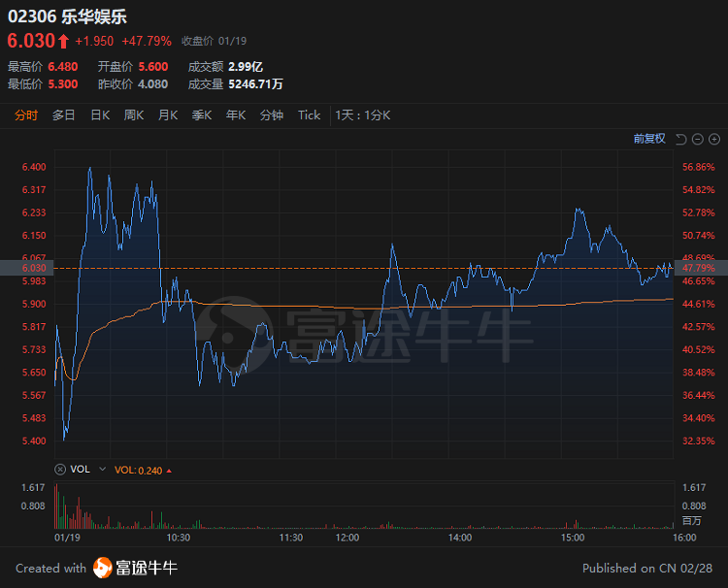Viewport: 728px width, 588px height.
Task: Open the 年K chart tab
Action: pos(236,115)
